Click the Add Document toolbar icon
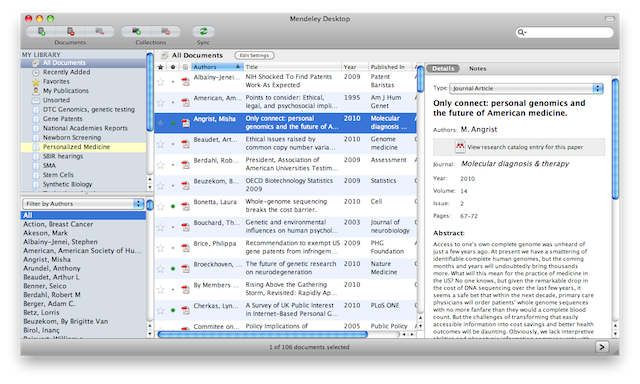Image resolution: width=640 pixels, height=384 pixels. (x=41, y=31)
